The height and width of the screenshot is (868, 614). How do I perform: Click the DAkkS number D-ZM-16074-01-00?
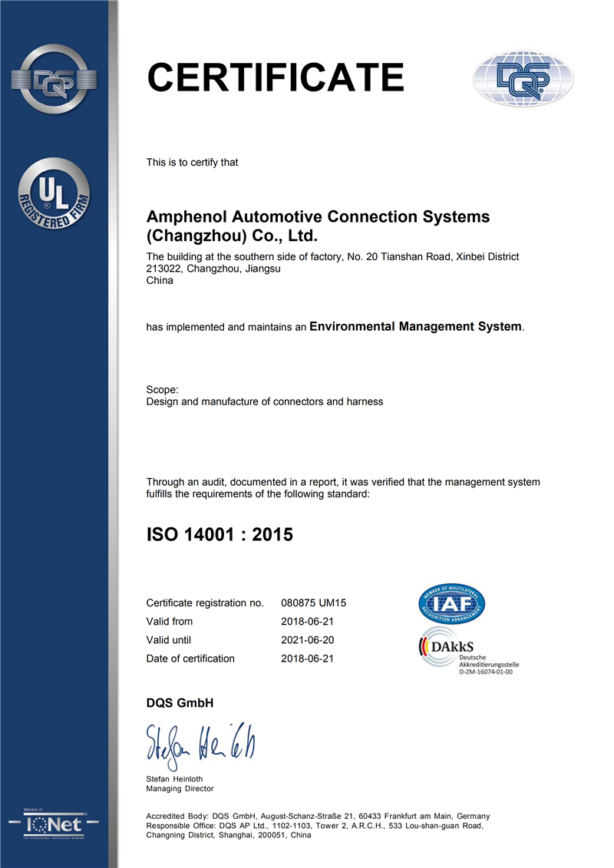click(486, 672)
